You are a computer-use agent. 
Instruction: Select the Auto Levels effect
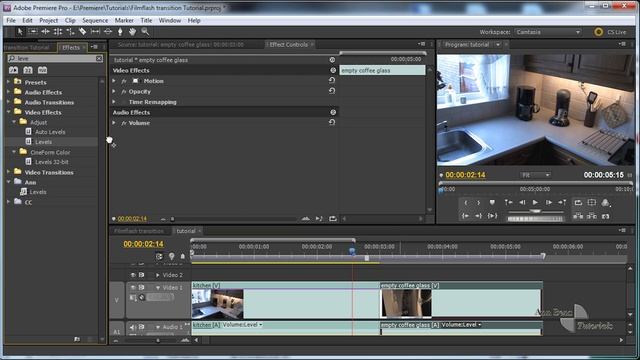pos(50,132)
